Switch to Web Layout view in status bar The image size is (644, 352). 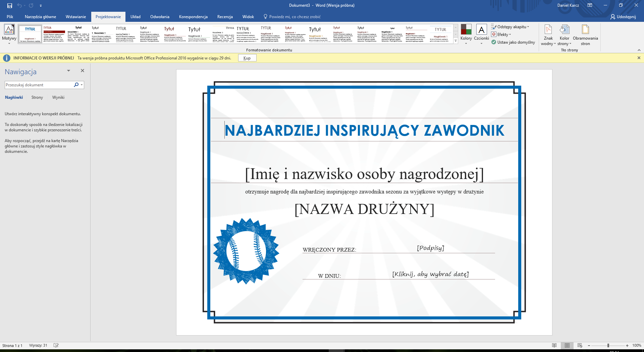580,345
